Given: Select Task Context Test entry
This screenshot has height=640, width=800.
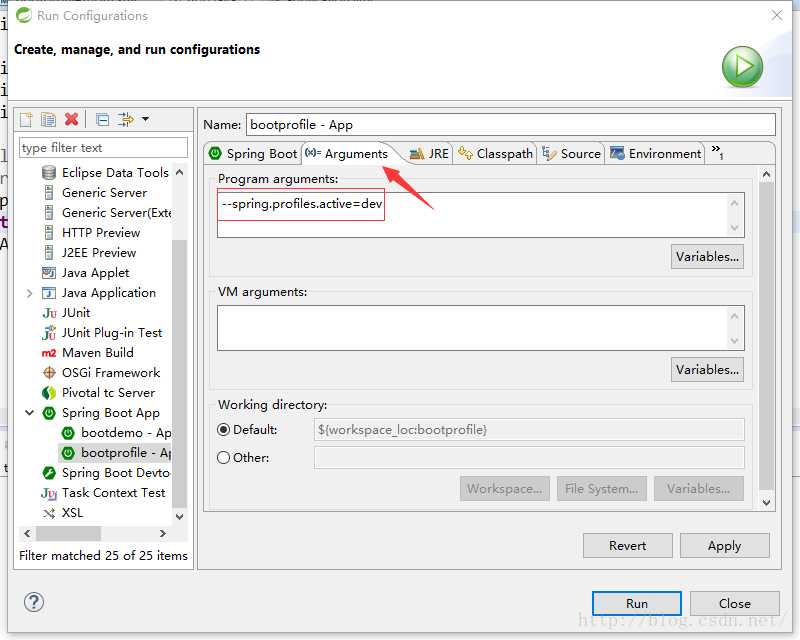Looking at the screenshot, I should pyautogui.click(x=113, y=493).
